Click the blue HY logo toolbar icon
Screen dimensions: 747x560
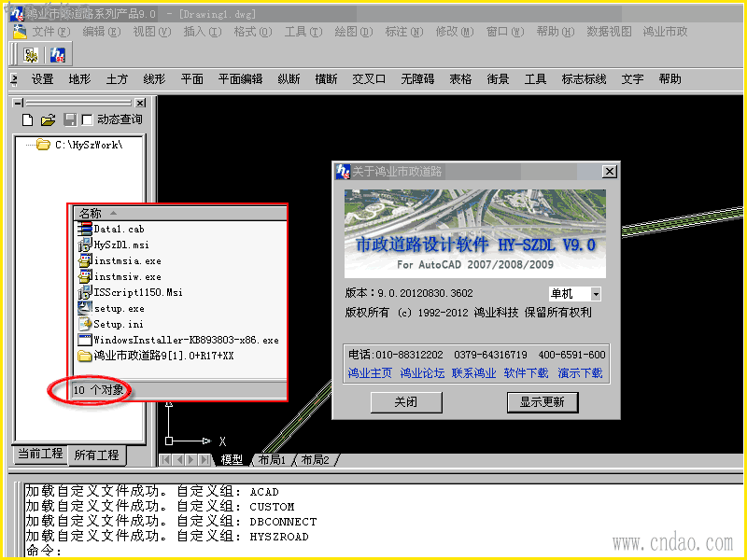[58, 55]
